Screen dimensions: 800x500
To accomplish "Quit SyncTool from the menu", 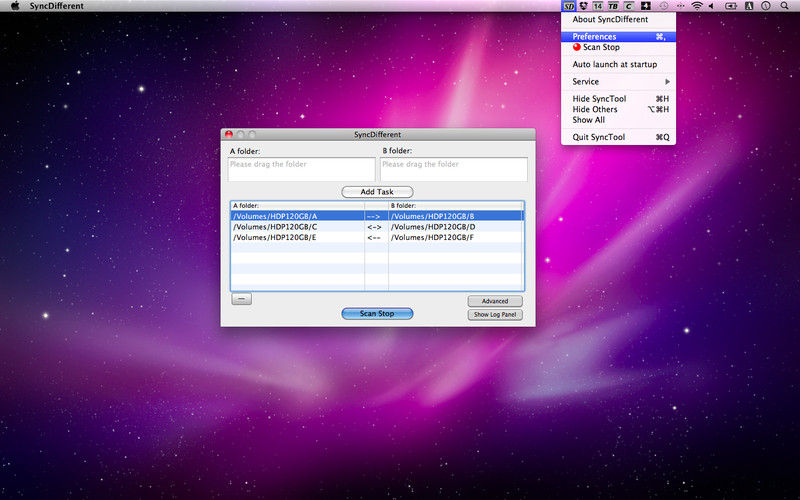I will (x=618, y=137).
